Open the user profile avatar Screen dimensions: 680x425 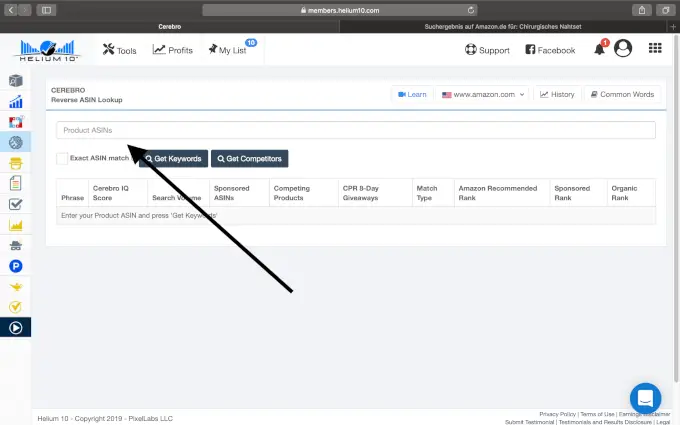[x=623, y=49]
